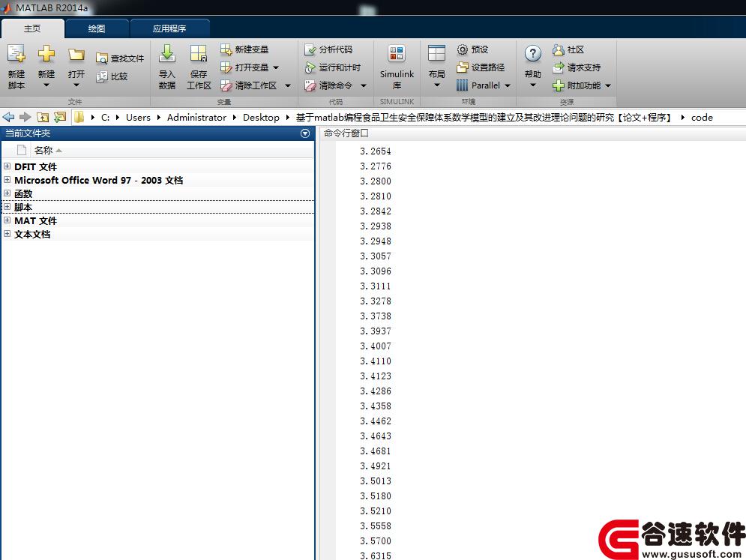Open the Clear Workspace (清除工作区) dropdown arrow
The height and width of the screenshot is (560, 746).
pos(288,85)
